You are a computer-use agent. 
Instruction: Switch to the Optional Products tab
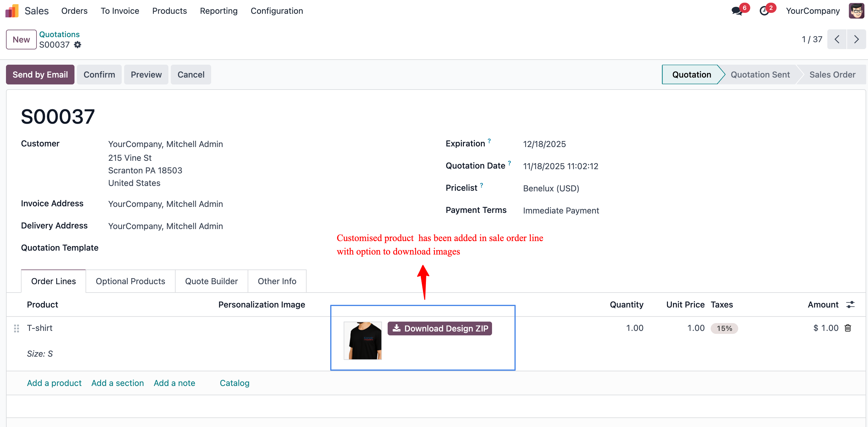(x=130, y=281)
